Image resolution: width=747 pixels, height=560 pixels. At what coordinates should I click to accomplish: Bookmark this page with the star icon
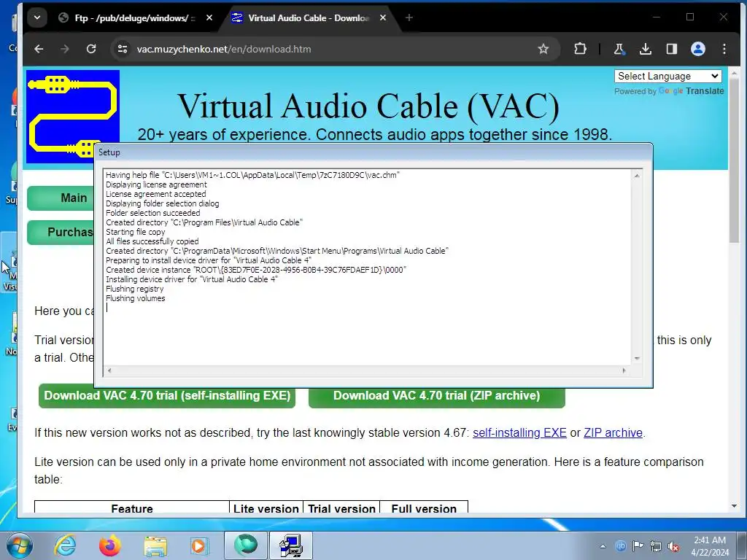click(x=543, y=49)
